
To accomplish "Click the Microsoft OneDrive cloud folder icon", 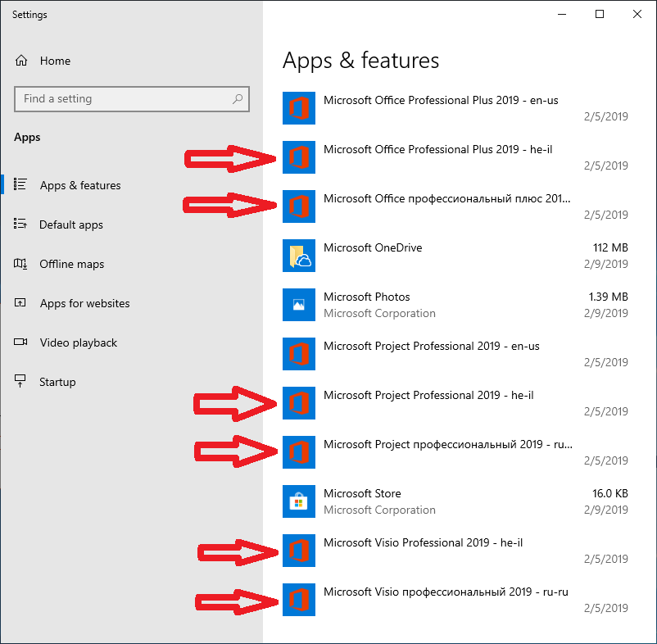I will click(299, 256).
